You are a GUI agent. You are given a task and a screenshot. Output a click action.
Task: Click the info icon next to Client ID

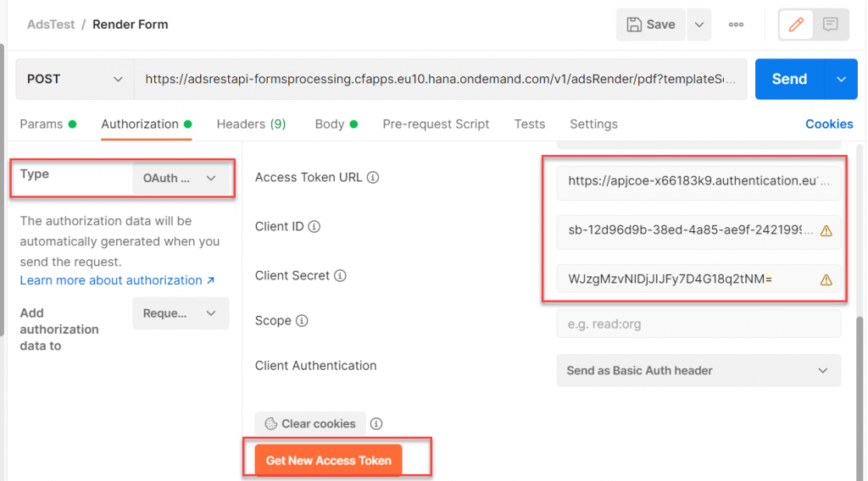point(314,227)
